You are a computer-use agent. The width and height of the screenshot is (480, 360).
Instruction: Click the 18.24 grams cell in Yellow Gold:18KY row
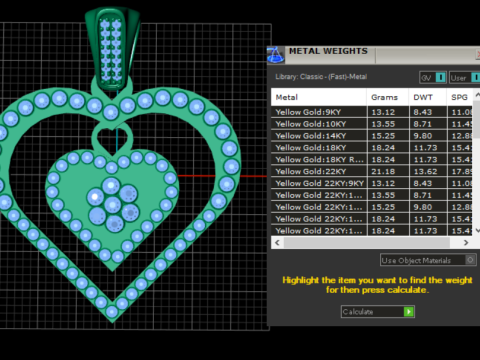pyautogui.click(x=388, y=148)
